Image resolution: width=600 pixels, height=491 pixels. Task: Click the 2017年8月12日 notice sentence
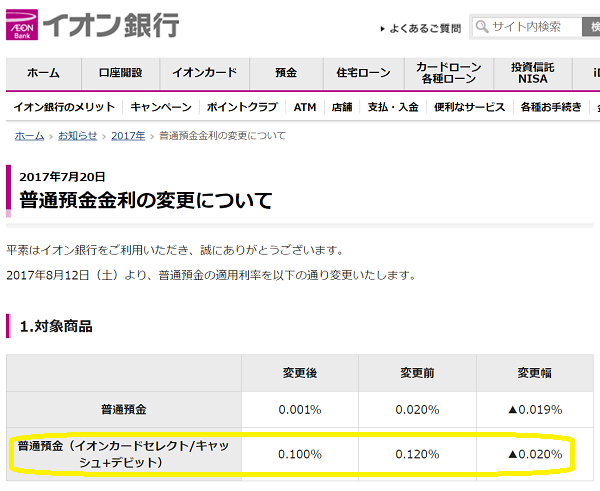[x=212, y=275]
